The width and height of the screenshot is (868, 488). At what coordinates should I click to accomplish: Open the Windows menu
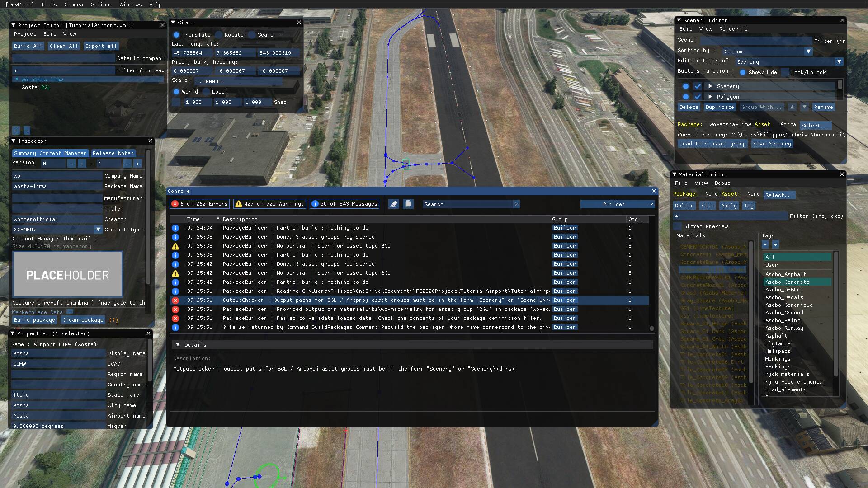(131, 5)
